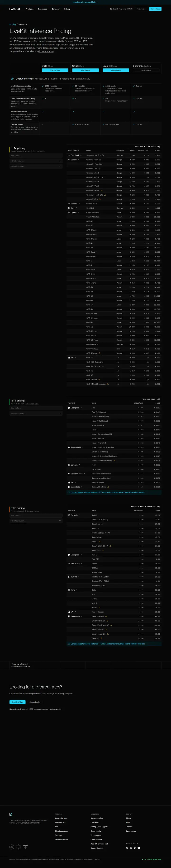Open the X (Twitter) icon in the footer

pos(131,848)
